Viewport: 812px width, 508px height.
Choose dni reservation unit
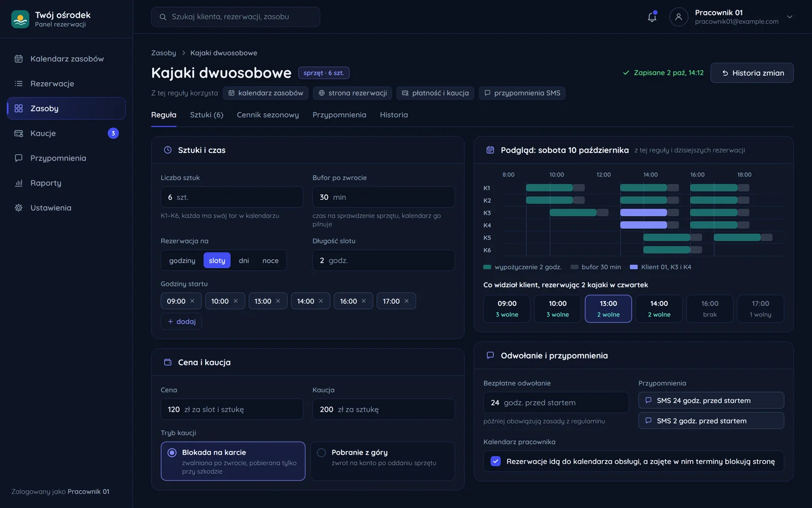(244, 261)
